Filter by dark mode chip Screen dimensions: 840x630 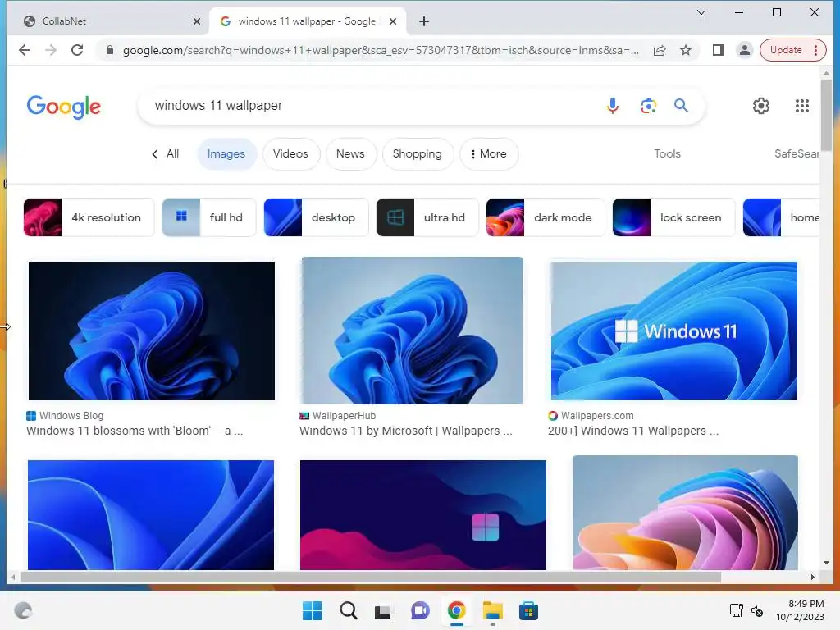[546, 217]
